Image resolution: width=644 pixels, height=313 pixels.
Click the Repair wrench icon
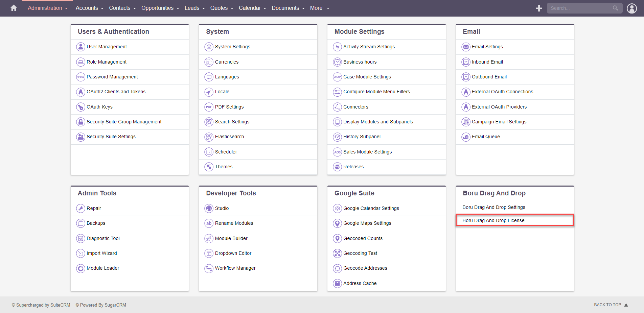coord(80,208)
